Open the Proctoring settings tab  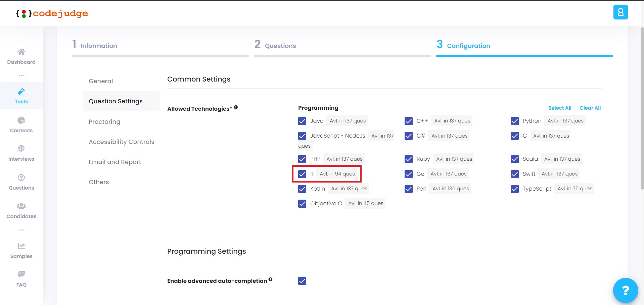coord(104,121)
